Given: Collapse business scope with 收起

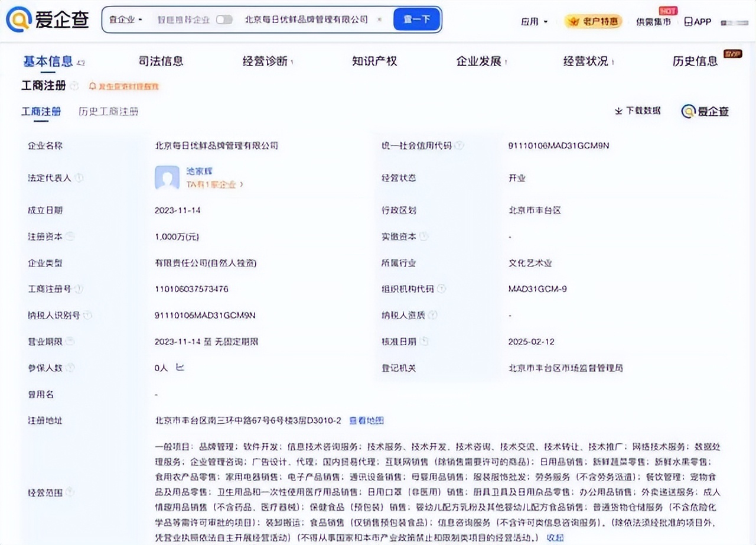Looking at the screenshot, I should point(555,537).
